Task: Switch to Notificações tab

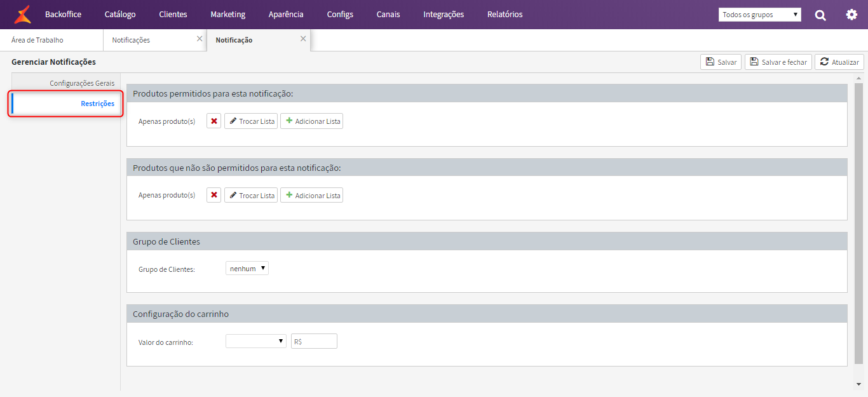Action: pyautogui.click(x=154, y=40)
